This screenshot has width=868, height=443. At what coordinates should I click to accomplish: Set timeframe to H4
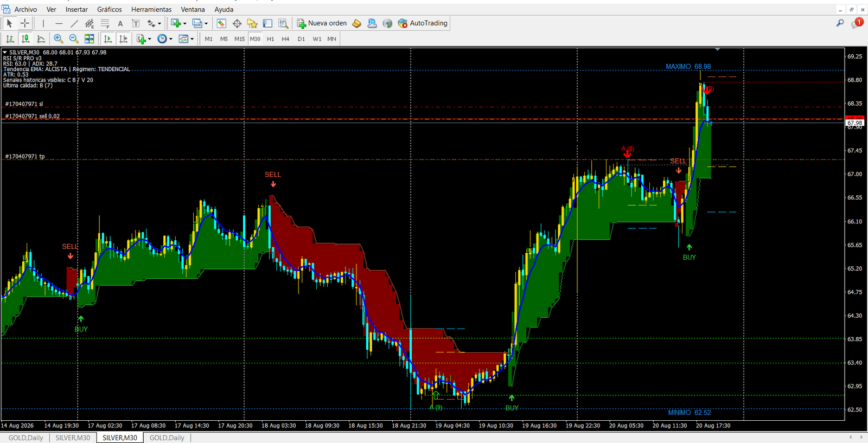[285, 39]
